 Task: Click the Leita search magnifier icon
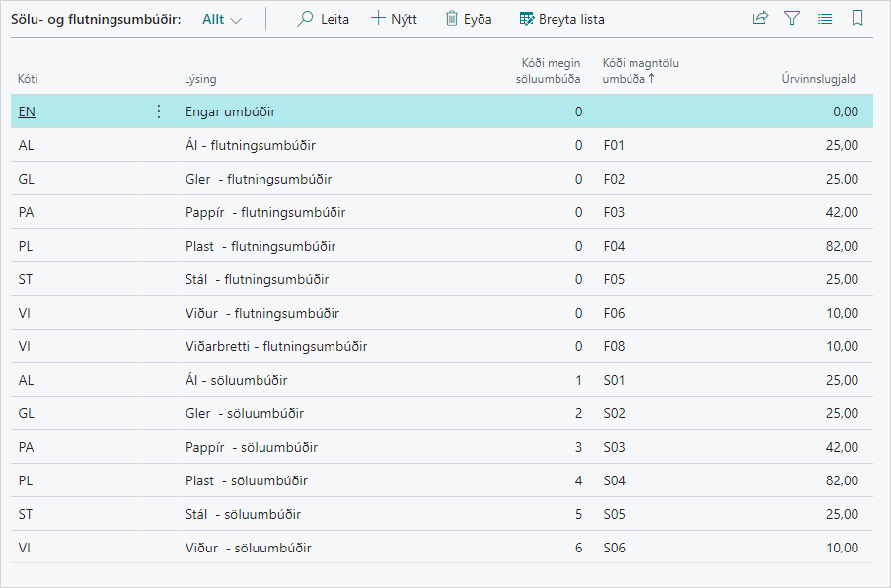click(x=306, y=19)
